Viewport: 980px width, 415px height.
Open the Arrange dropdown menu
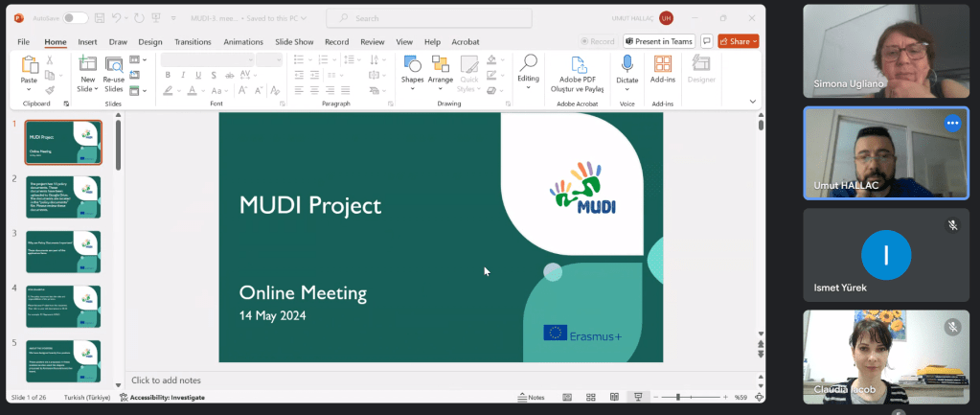(x=441, y=69)
